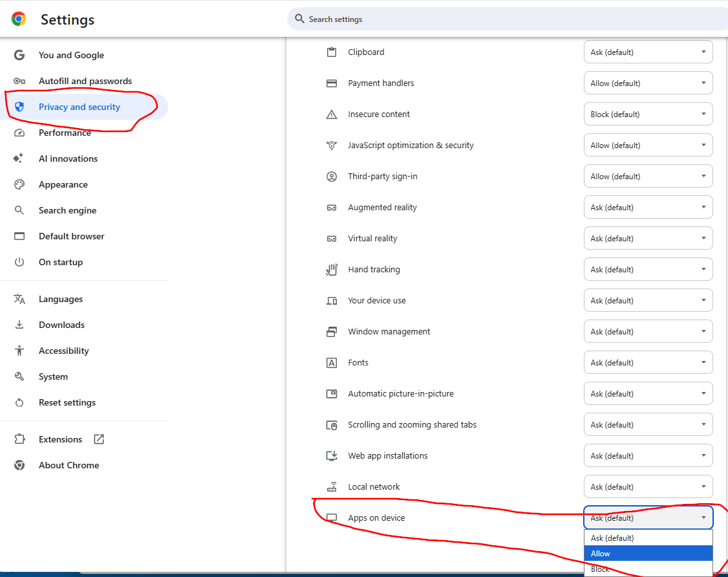Image resolution: width=728 pixels, height=577 pixels.
Task: Click the Third-party sign-in icon
Action: (x=332, y=177)
